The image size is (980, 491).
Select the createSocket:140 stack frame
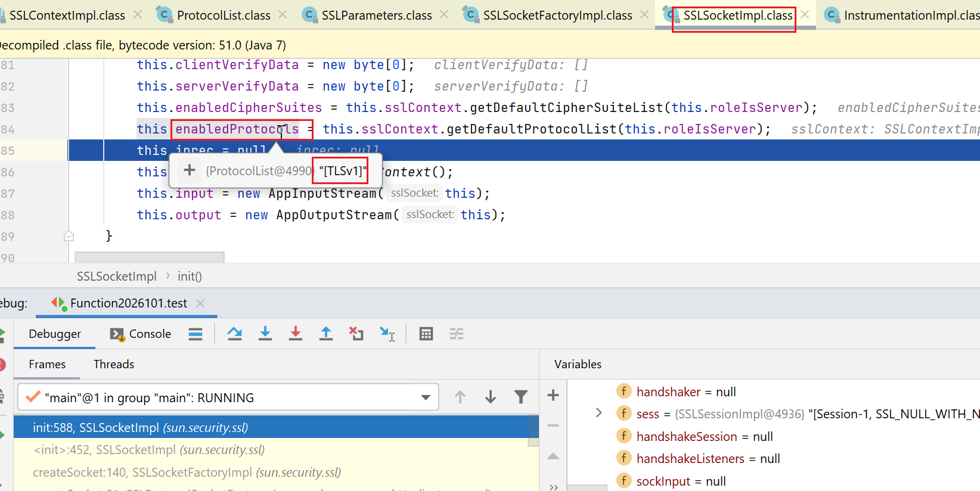[x=187, y=473]
